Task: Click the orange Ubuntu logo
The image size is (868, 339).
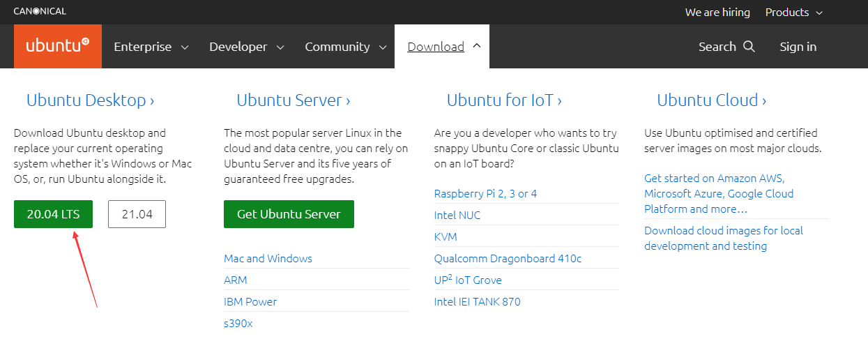Action: [58, 46]
